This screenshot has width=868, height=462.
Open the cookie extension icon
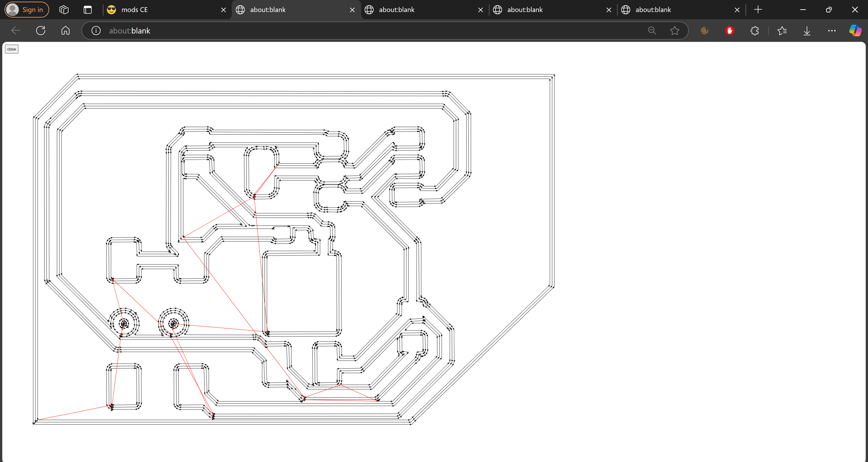705,31
